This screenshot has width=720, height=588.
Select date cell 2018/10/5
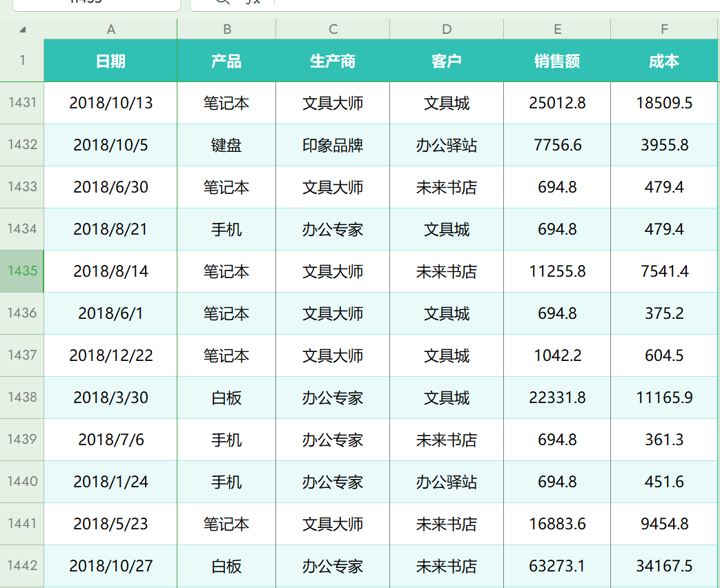(x=110, y=145)
